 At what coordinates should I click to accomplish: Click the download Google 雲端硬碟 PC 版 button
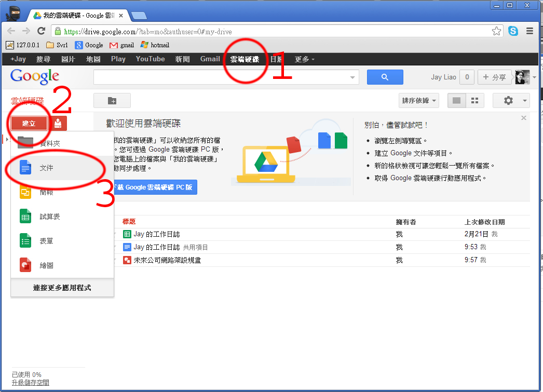pos(155,187)
